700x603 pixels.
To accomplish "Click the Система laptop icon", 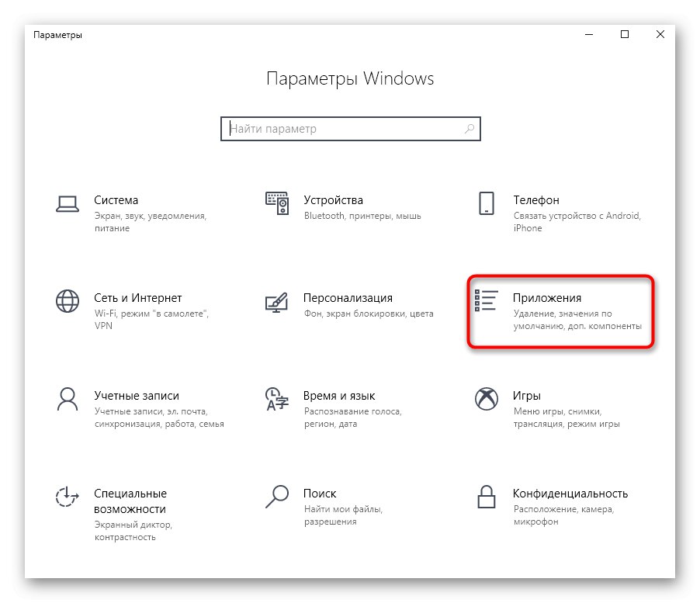I will (68, 204).
